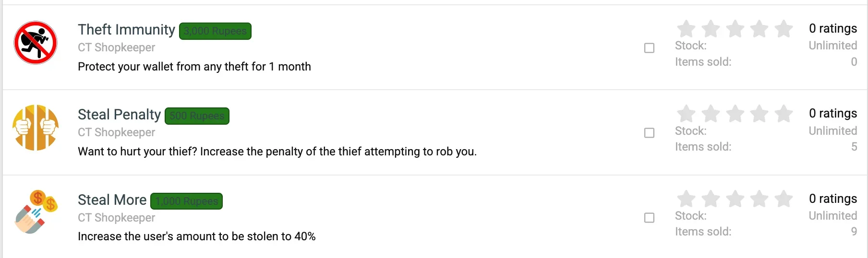Tick the Theft Immunity item checkbox

pos(649,48)
